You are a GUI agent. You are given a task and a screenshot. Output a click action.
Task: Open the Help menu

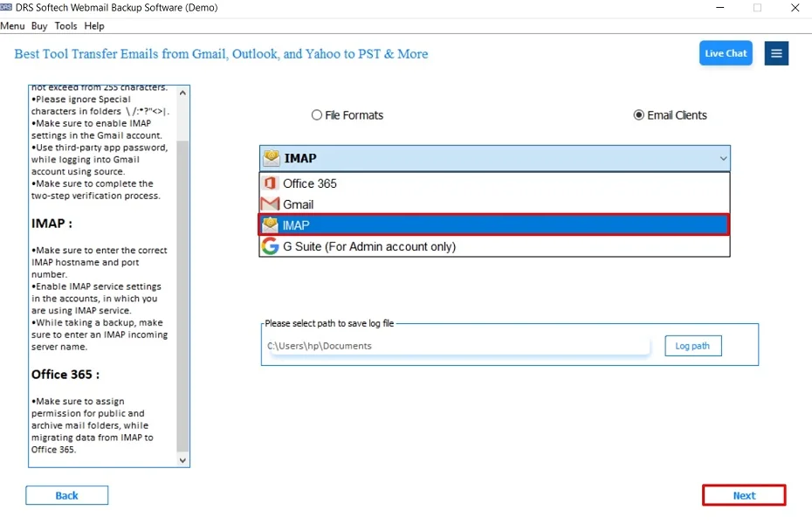pos(93,25)
